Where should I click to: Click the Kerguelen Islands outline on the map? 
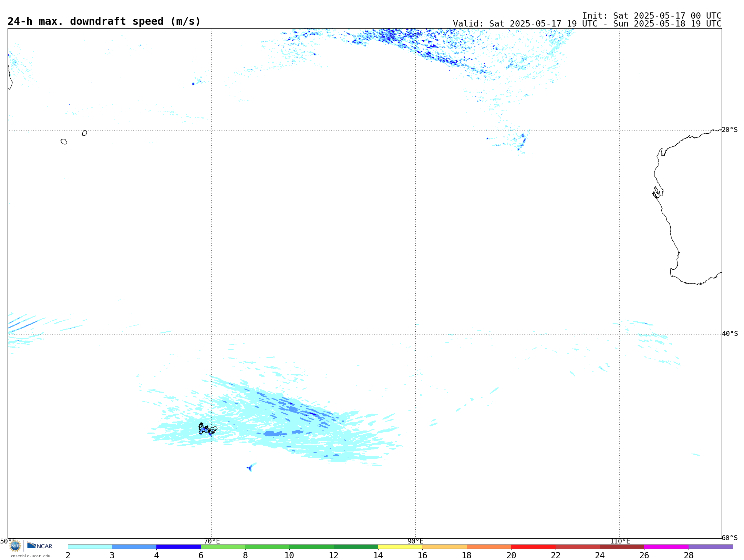tap(207, 429)
